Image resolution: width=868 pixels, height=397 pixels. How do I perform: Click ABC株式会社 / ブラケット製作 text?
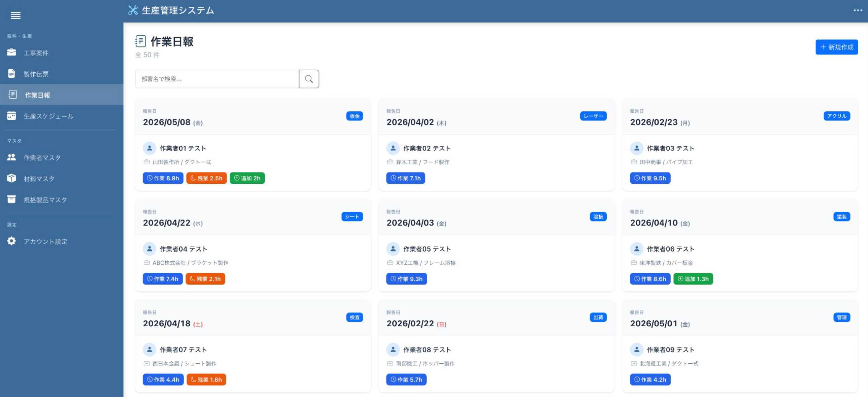pos(190,263)
